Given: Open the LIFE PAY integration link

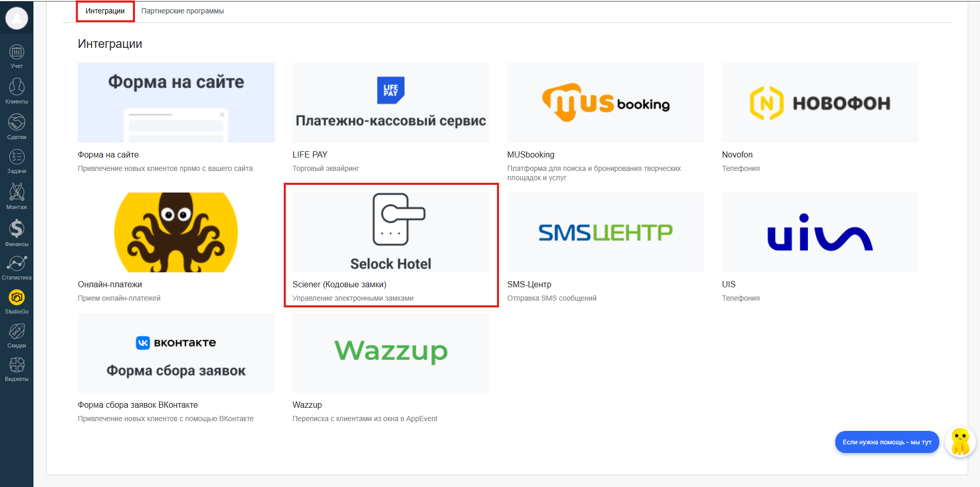Looking at the screenshot, I should tap(310, 154).
